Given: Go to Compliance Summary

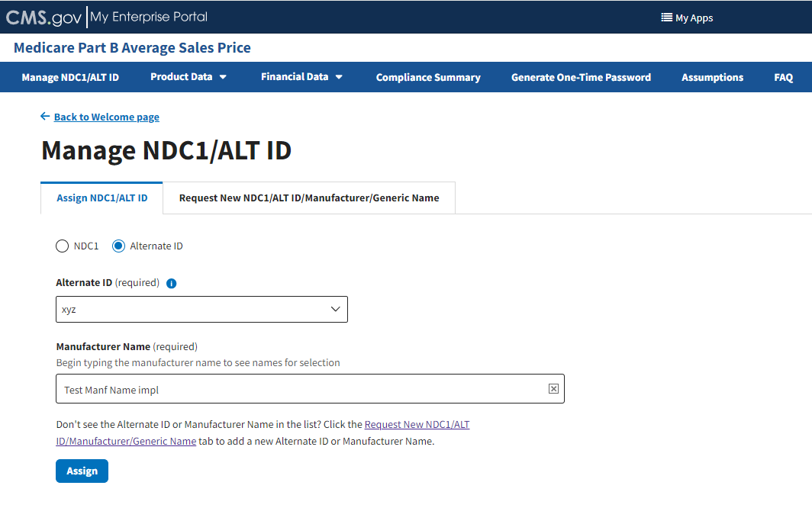Looking at the screenshot, I should tap(428, 78).
